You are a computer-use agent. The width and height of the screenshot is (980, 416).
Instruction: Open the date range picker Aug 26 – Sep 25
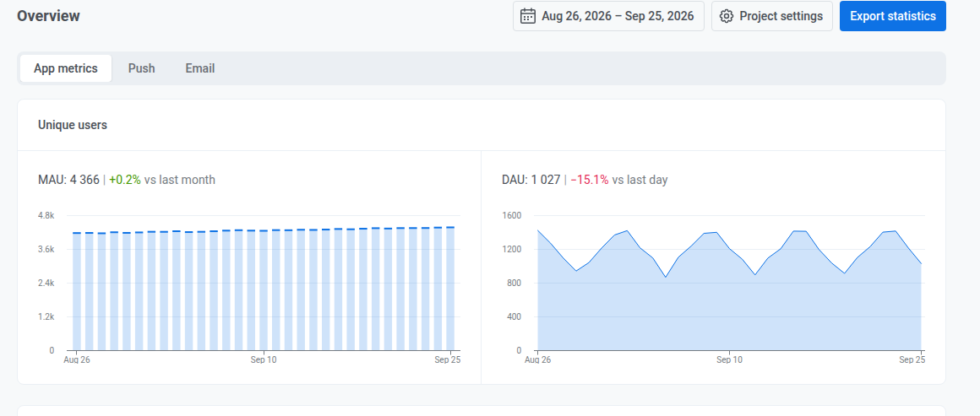[608, 16]
